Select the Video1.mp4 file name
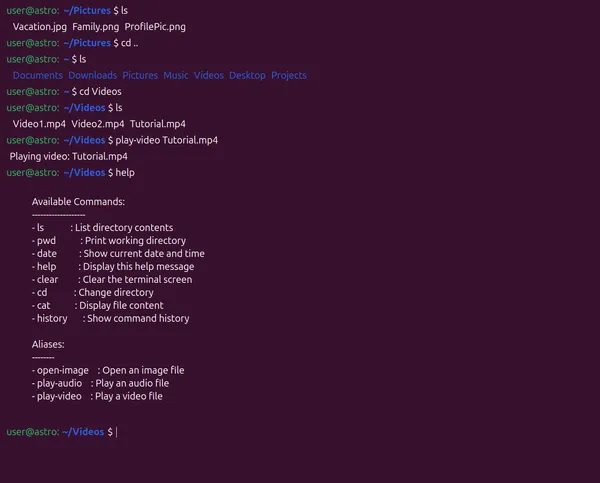The image size is (600, 483). (x=39, y=124)
